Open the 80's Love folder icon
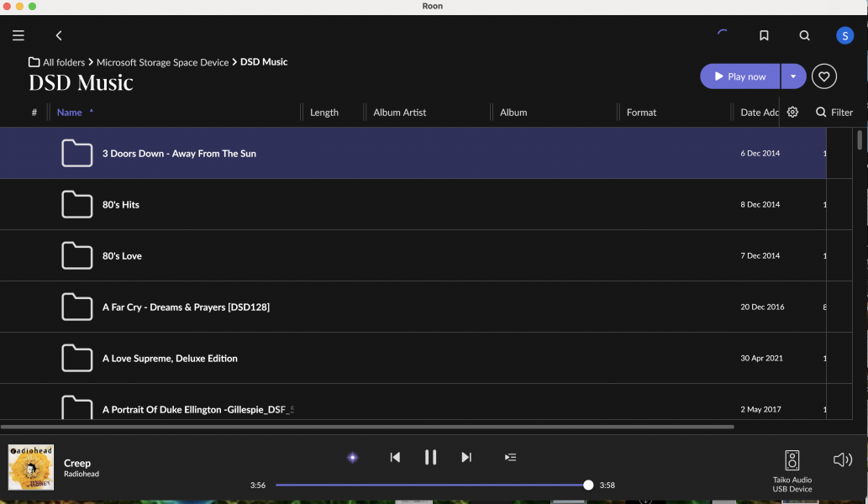The height and width of the screenshot is (504, 868). [77, 255]
